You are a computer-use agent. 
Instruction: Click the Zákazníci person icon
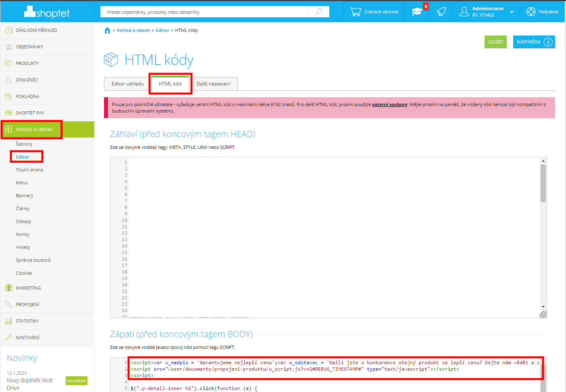(x=8, y=80)
